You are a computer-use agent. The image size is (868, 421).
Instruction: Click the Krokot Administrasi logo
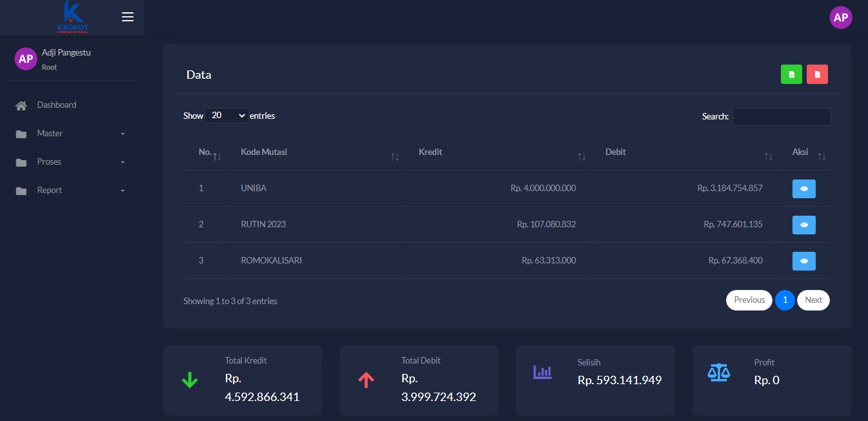click(x=72, y=17)
